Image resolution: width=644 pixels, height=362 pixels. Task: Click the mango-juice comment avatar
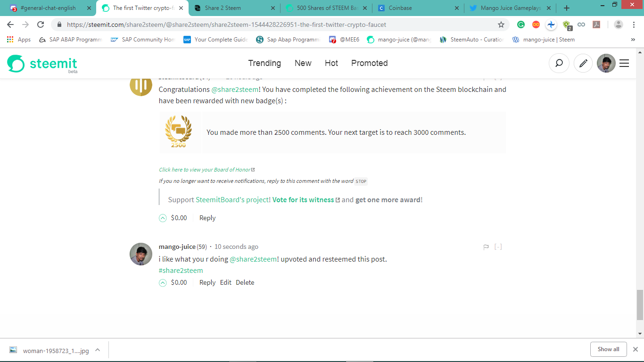(141, 254)
